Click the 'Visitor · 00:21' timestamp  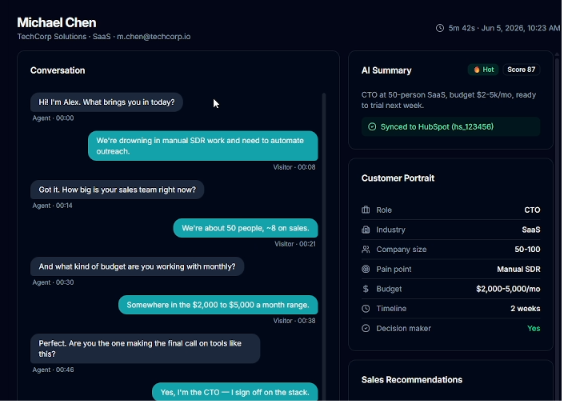point(295,244)
